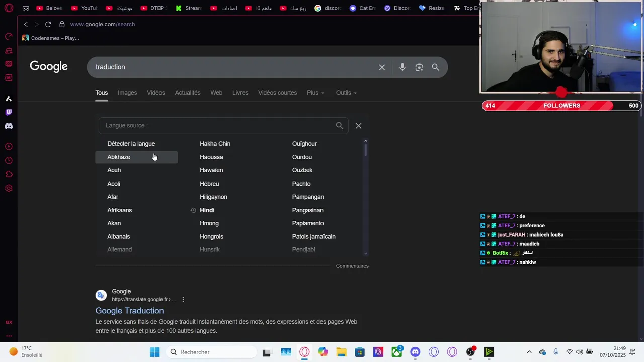Switch to the Actualités tab

[x=188, y=93]
